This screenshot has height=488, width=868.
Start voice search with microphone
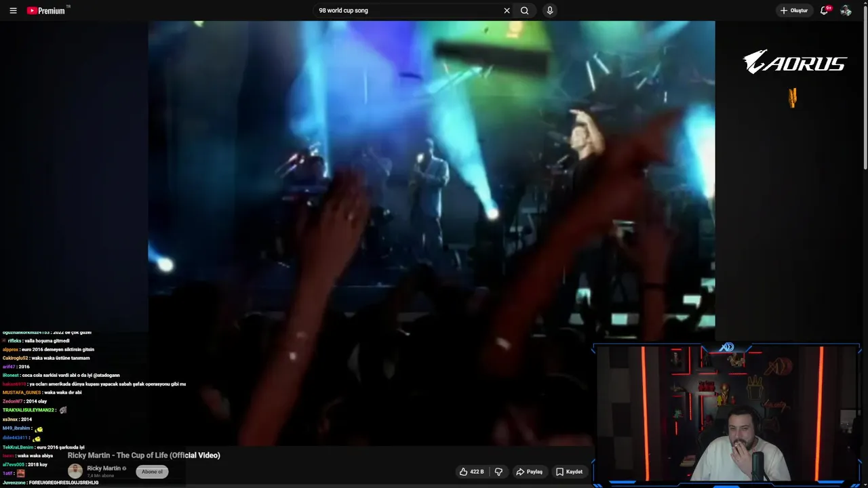tap(550, 11)
